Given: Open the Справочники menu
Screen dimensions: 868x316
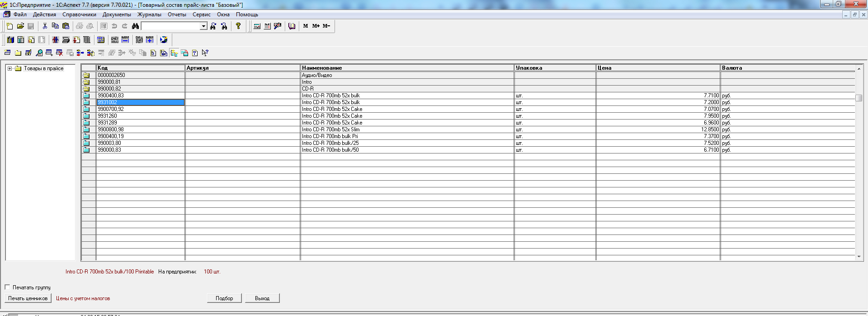Looking at the screenshot, I should [79, 14].
